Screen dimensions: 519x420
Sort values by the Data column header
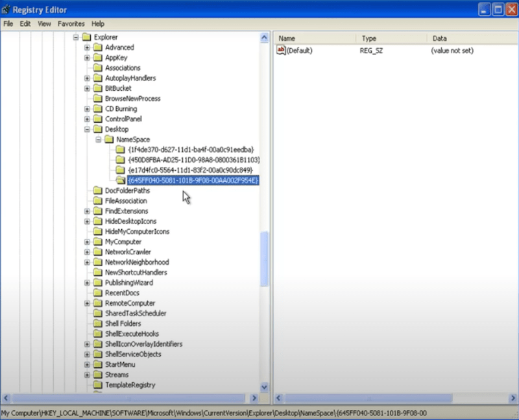474,38
